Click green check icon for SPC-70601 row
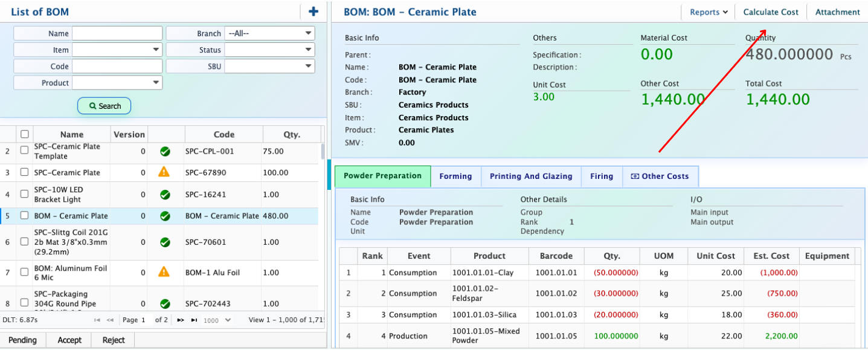868x350 pixels. (165, 242)
